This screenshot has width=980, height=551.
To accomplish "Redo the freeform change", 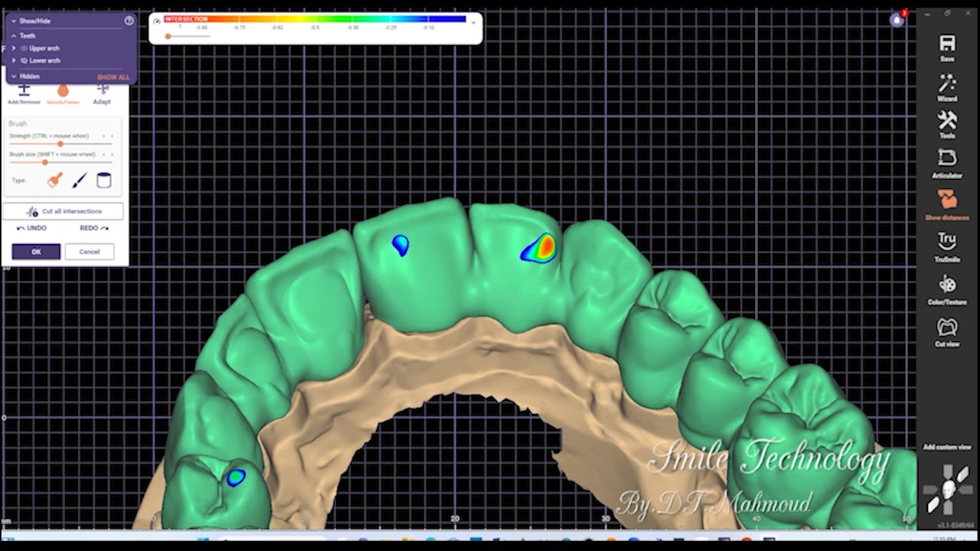I will [94, 228].
